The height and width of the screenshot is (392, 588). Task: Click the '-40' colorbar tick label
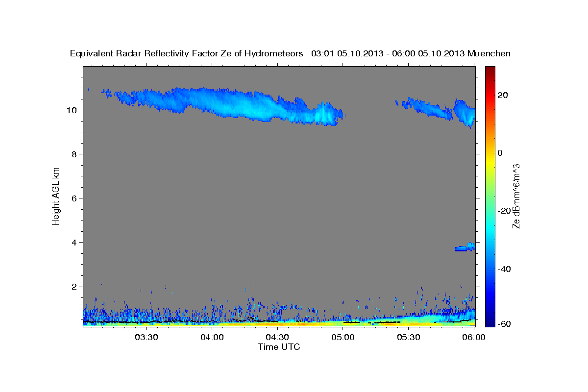504,269
